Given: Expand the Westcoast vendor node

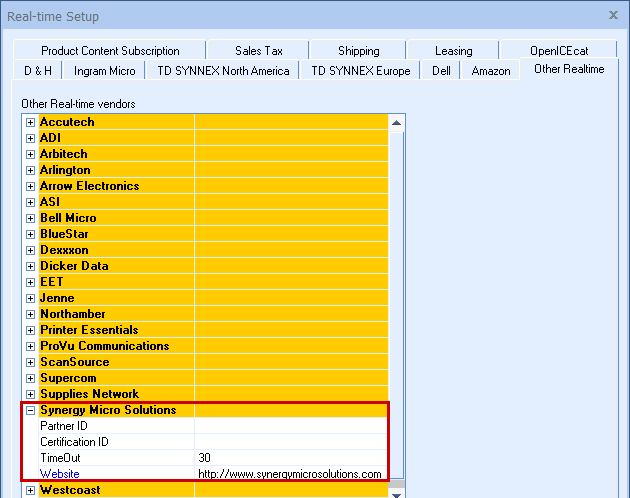Looking at the screenshot, I should point(30,490).
